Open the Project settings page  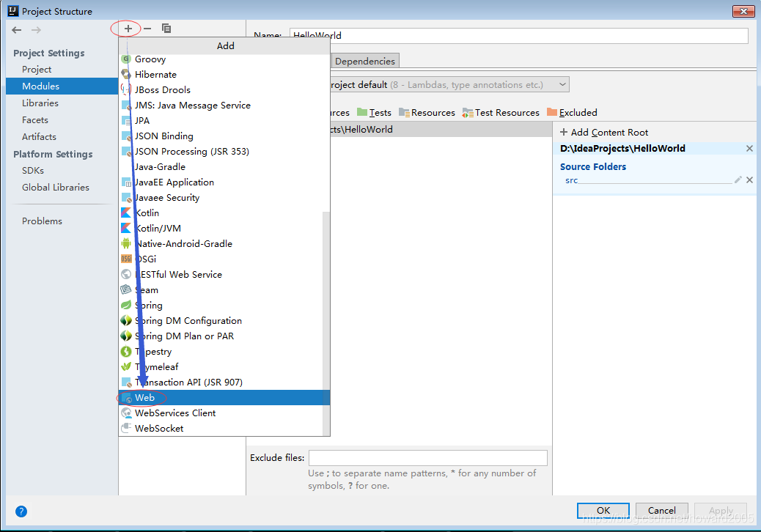(37, 70)
